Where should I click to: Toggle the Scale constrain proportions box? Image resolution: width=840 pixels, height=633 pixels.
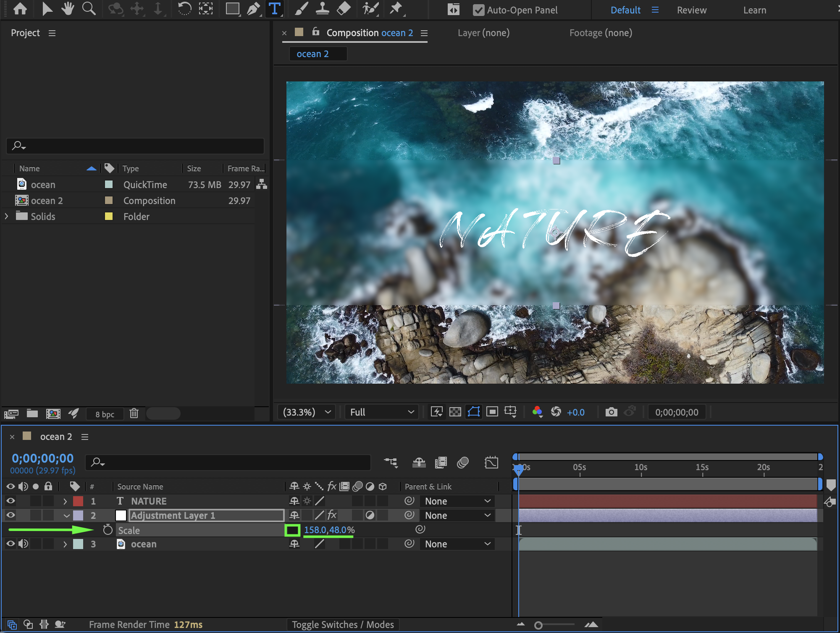[x=292, y=530]
